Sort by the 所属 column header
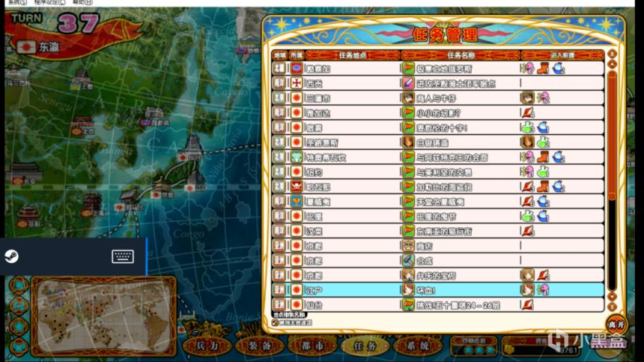The width and height of the screenshot is (644, 362). (x=296, y=55)
